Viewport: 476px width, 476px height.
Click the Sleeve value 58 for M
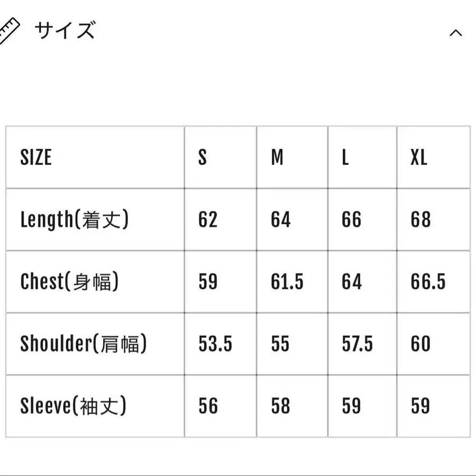point(281,406)
